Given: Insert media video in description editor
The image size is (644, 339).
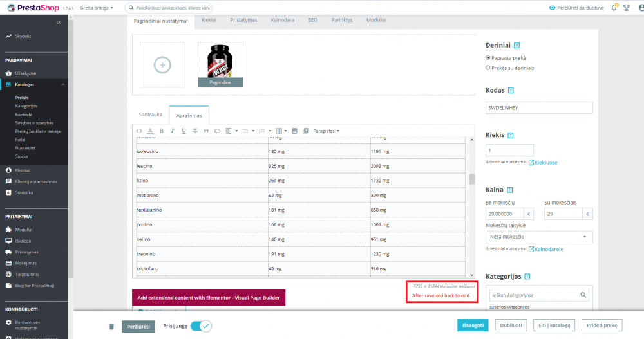Looking at the screenshot, I should pos(305,131).
